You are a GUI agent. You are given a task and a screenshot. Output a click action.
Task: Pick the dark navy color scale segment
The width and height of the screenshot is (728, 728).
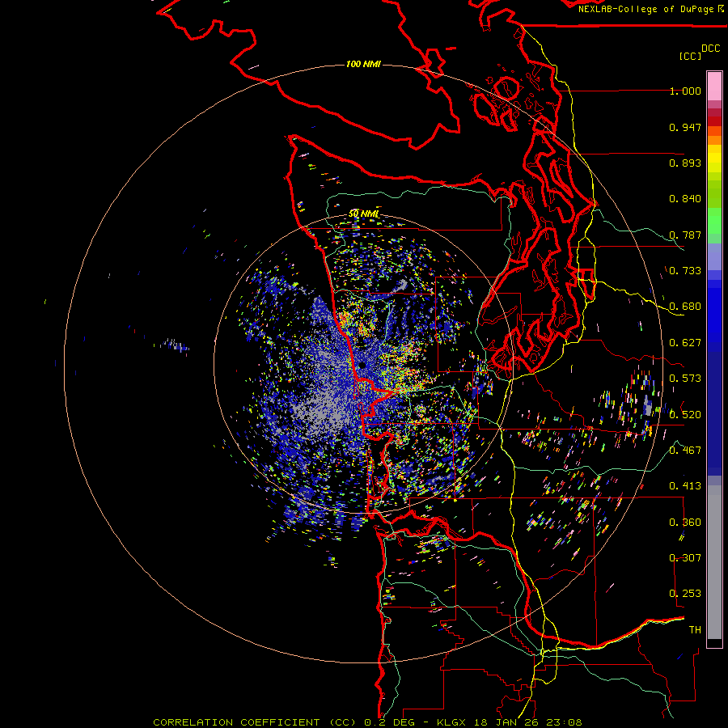pos(714,408)
